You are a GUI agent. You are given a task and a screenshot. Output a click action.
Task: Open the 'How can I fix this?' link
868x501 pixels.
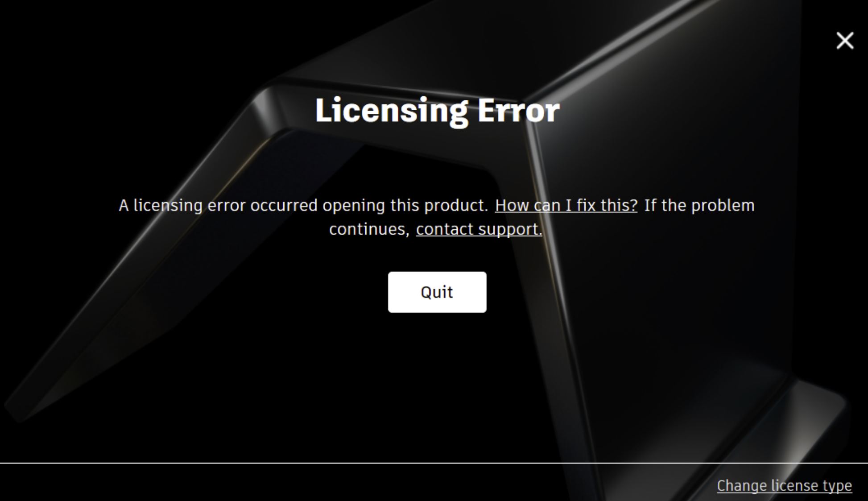[x=566, y=206]
